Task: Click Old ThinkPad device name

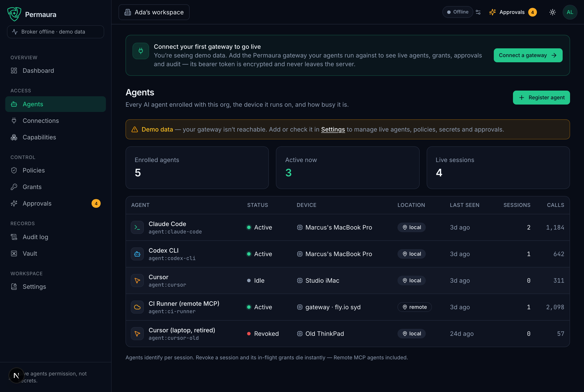Action: [x=325, y=334]
